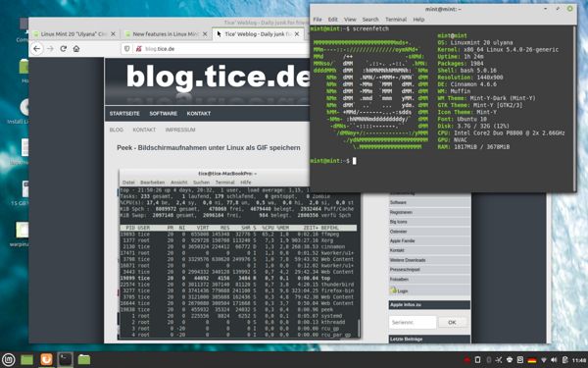Open Presseschnipsel sidebar link
The height and width of the screenshot is (368, 588).
(x=429, y=269)
